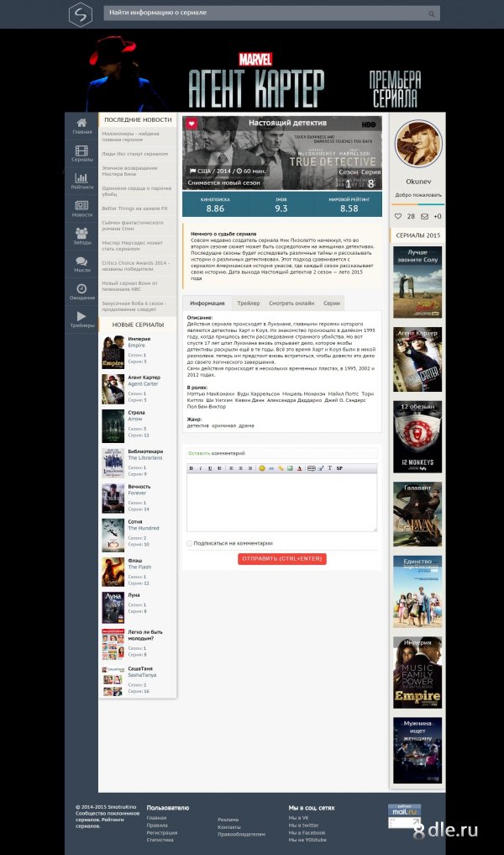Click the Трейлеры play icon
This screenshot has width=504, height=855.
tap(81, 316)
